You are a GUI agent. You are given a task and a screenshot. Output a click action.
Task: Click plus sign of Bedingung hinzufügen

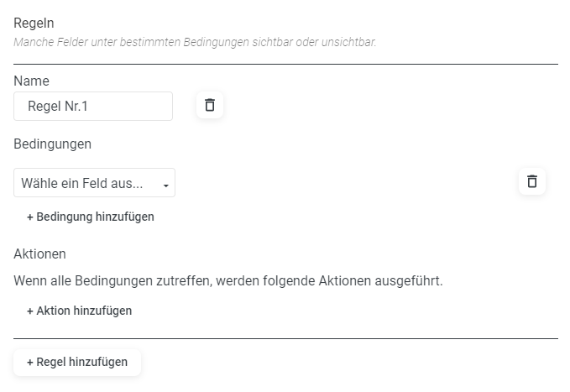[30, 217]
